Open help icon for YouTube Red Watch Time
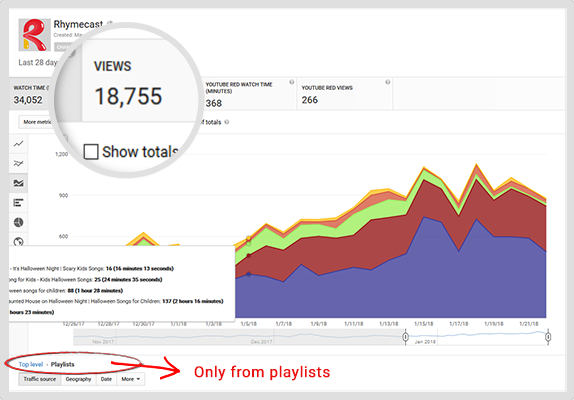574x400 pixels. pyautogui.click(x=292, y=82)
